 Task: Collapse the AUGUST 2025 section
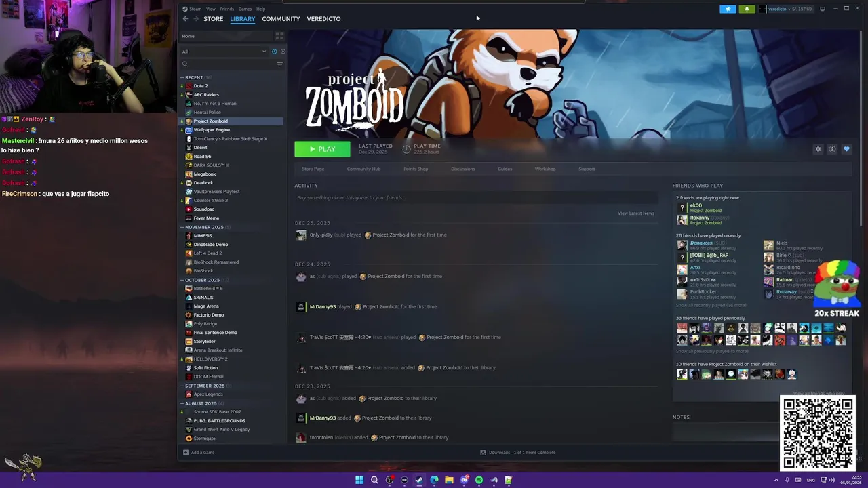182,403
